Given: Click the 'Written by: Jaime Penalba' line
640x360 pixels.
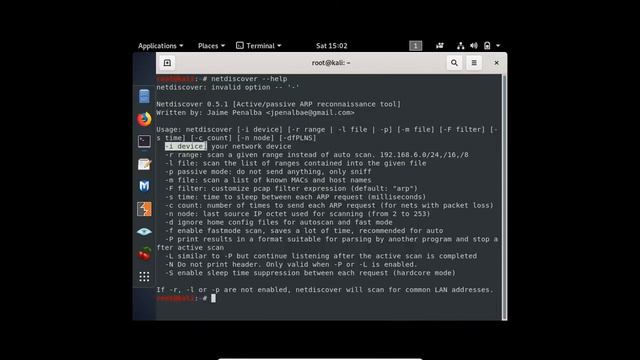Looking at the screenshot, I should [256, 113].
